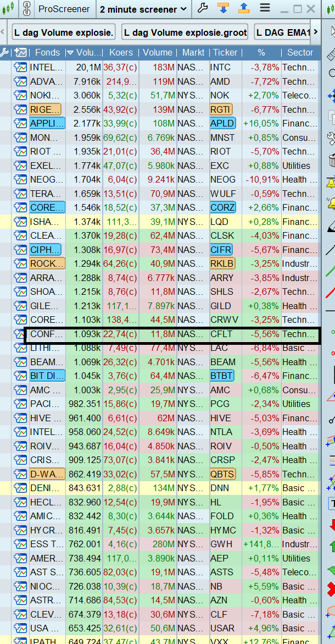Open the chart icon for the RKLB row
Viewport: 335px width, 644px height.
pos(20,263)
